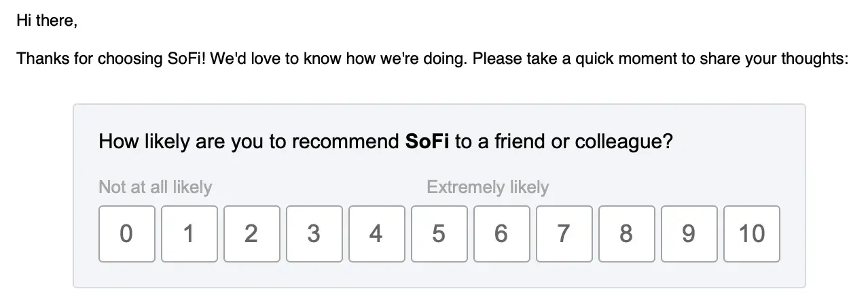Screen dimensions: 868x306
Task: Choose the 6 rating button
Action: click(x=501, y=234)
